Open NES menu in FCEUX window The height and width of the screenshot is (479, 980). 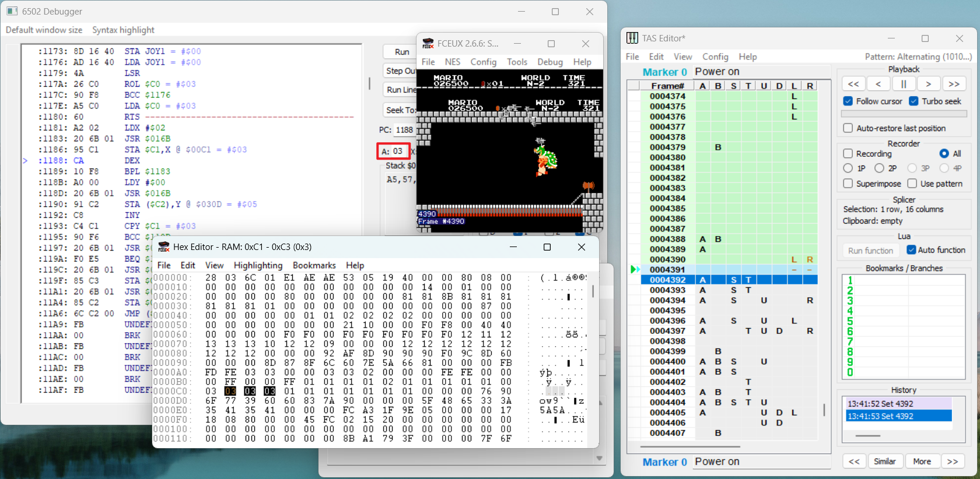453,62
